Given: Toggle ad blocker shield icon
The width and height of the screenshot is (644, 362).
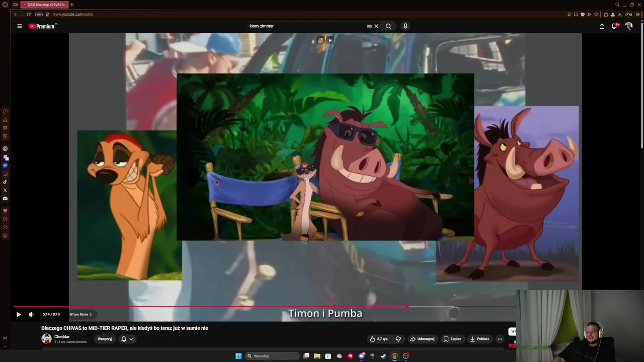Looking at the screenshot, I should pyautogui.click(x=583, y=14).
